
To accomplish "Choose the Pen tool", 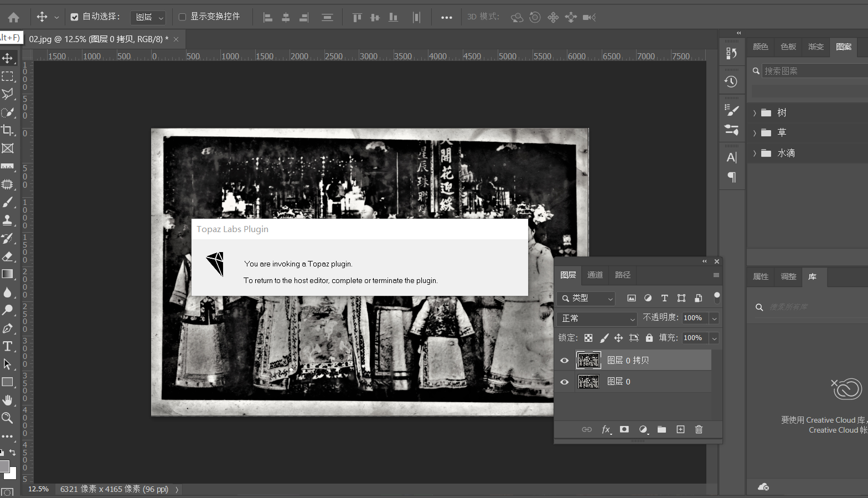I will click(x=8, y=328).
